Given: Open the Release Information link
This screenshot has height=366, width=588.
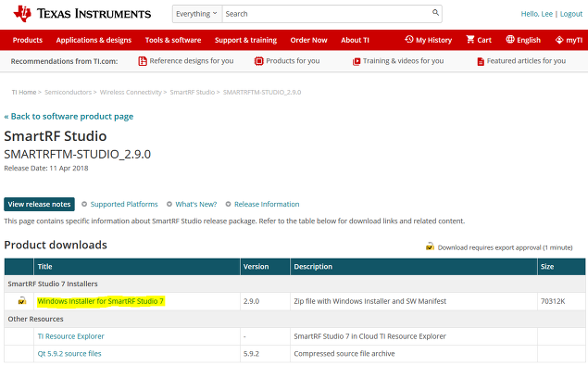Looking at the screenshot, I should [x=267, y=204].
